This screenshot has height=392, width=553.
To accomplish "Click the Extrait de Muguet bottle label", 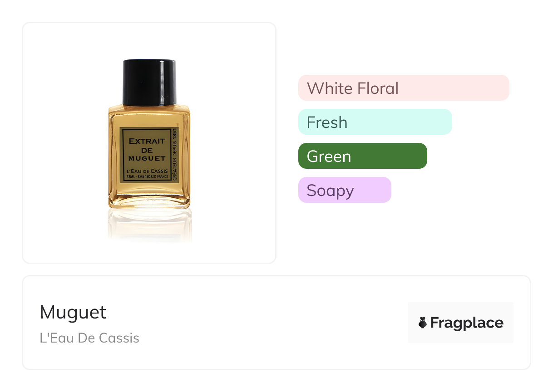I will pos(146,149).
